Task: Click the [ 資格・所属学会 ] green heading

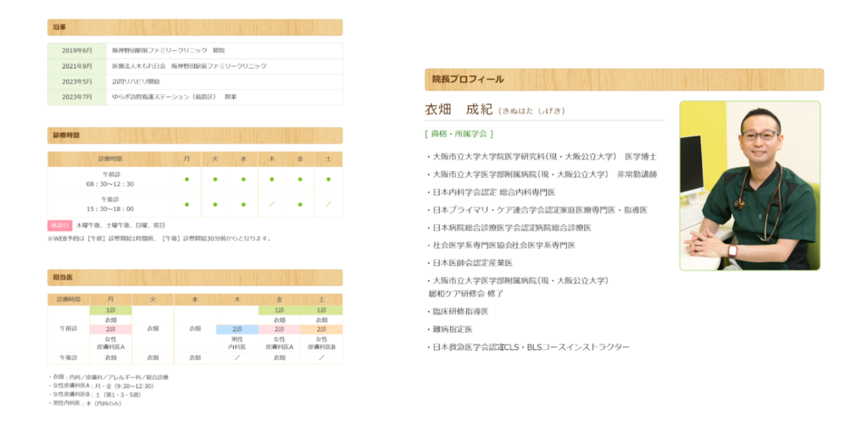Action: pyautogui.click(x=459, y=133)
